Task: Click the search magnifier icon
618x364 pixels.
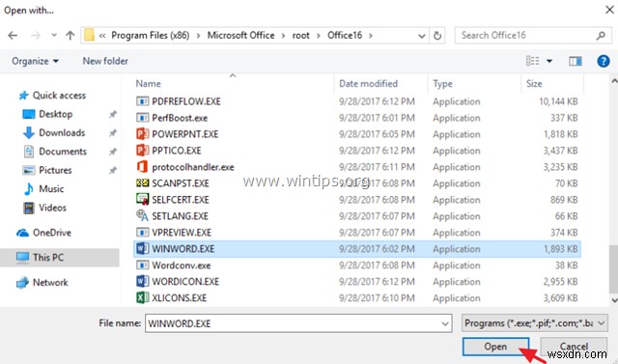Action: point(601,36)
